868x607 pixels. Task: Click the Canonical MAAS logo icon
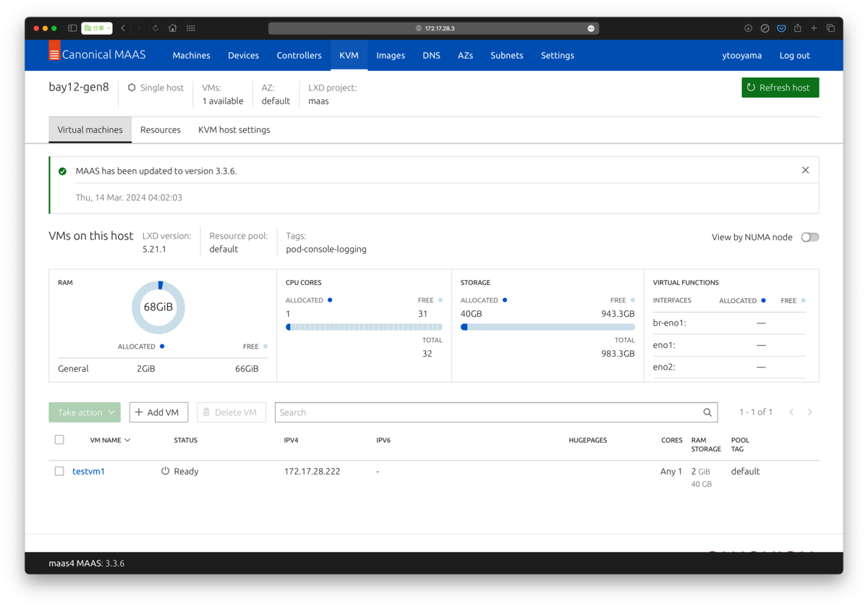[54, 51]
